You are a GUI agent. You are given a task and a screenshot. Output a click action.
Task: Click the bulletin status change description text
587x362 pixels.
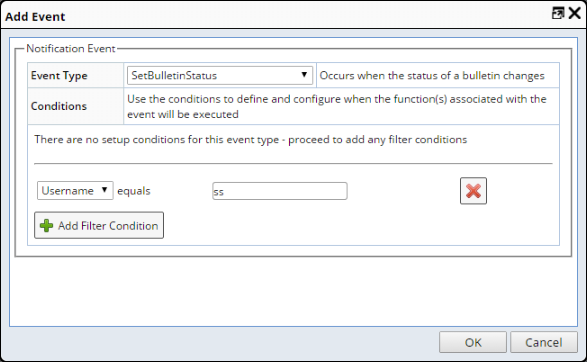[x=432, y=76]
